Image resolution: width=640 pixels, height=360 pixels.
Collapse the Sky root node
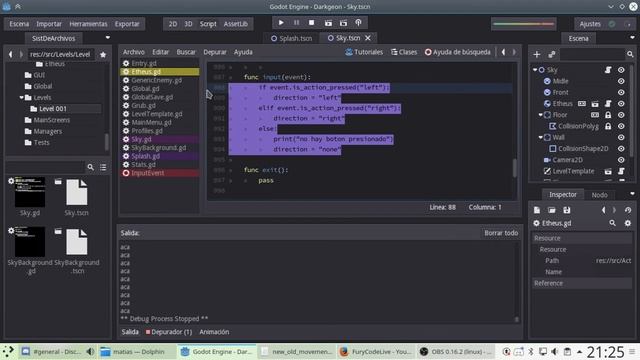[x=535, y=70]
